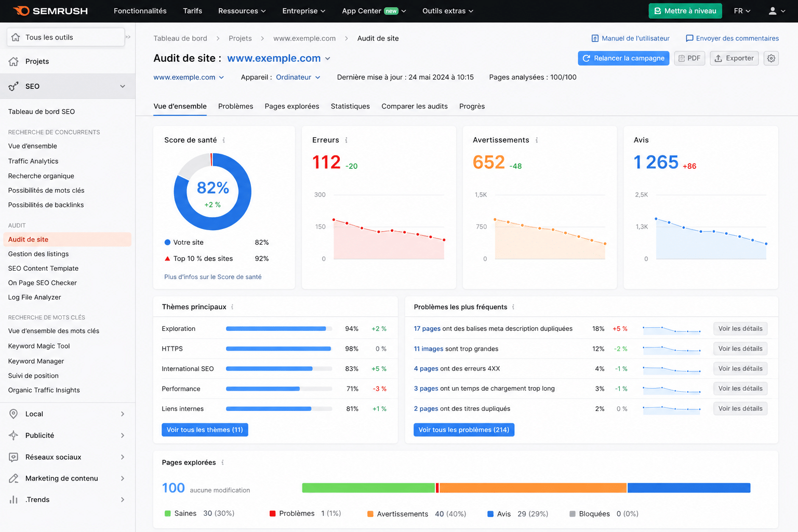View details for duplicated meta descriptions
This screenshot has height=532, width=798.
(740, 329)
